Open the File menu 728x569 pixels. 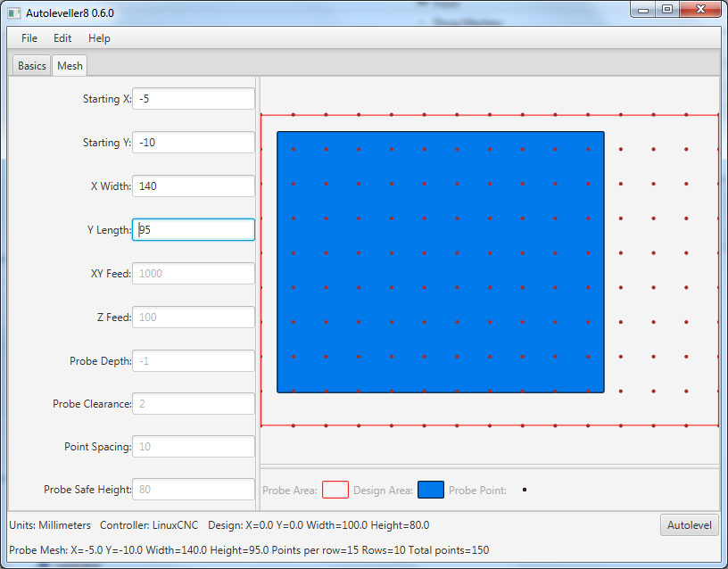tap(29, 38)
